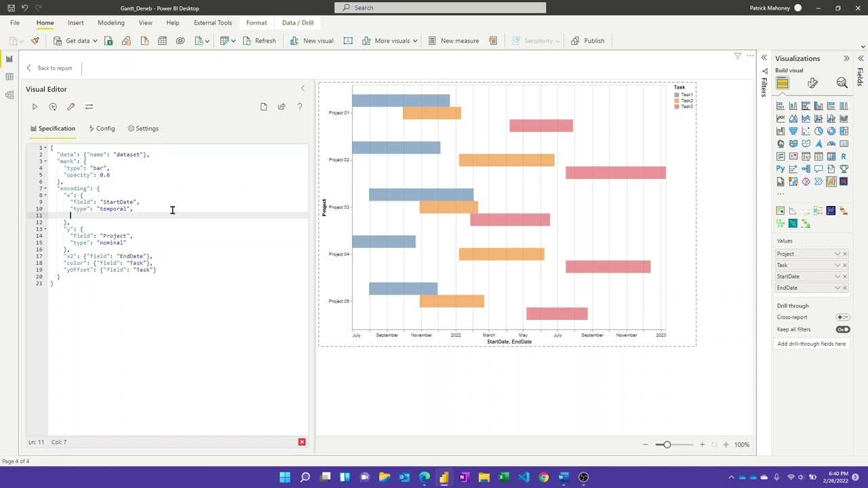The height and width of the screenshot is (488, 868).
Task: Zoom in with the plus button
Action: click(x=702, y=445)
